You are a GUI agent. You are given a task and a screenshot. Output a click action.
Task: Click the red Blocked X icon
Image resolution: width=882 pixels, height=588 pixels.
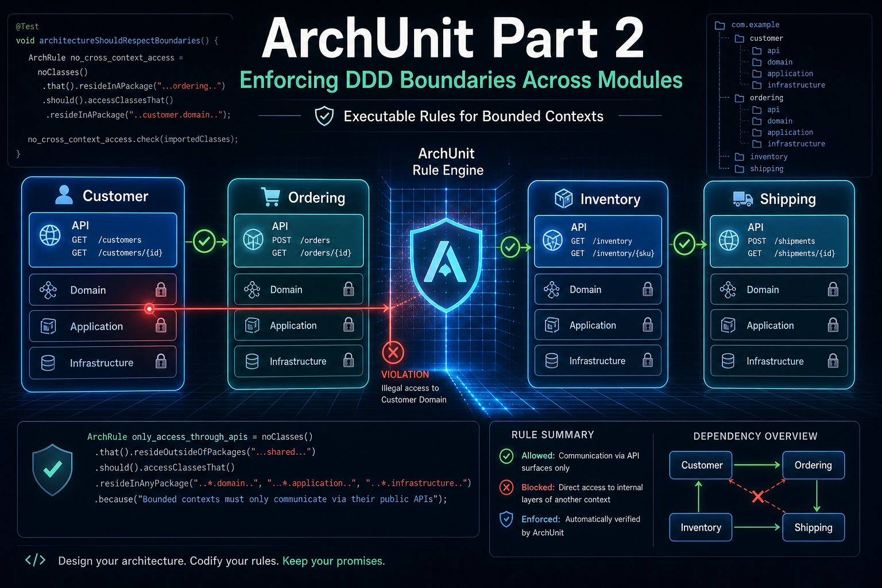pyautogui.click(x=506, y=488)
